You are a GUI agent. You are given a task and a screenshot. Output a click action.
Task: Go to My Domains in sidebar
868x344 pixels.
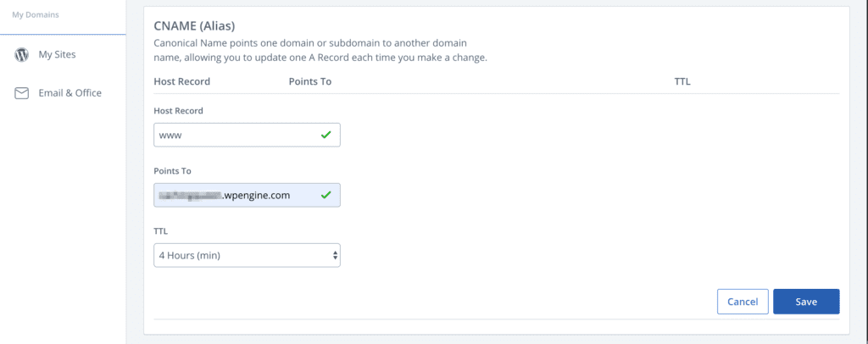click(x=36, y=14)
